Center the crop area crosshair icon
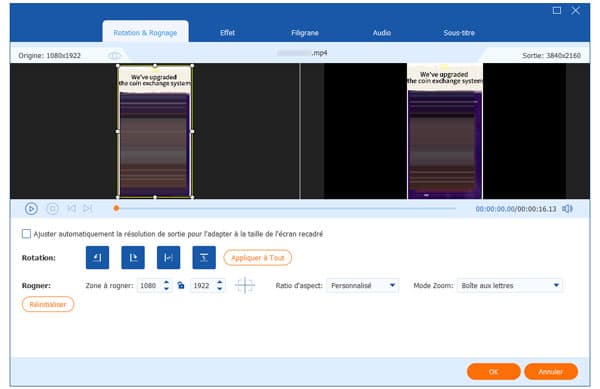This screenshot has width=600, height=389. (245, 285)
